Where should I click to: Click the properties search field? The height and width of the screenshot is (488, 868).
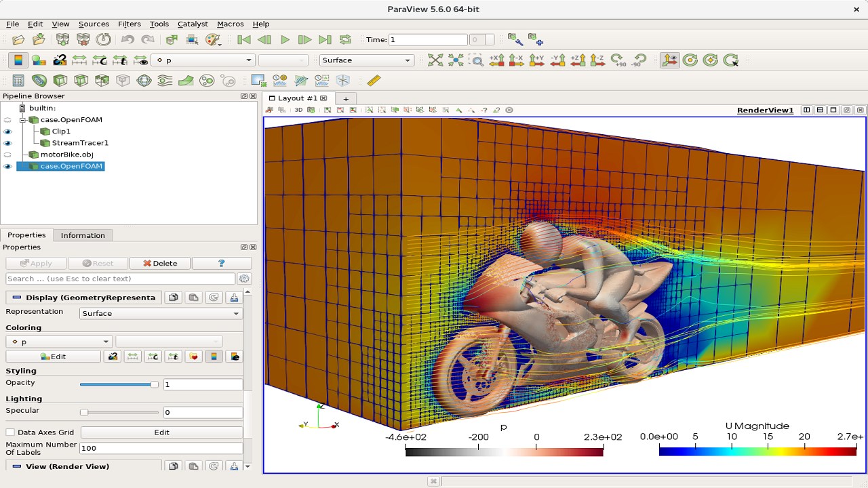tap(120, 279)
